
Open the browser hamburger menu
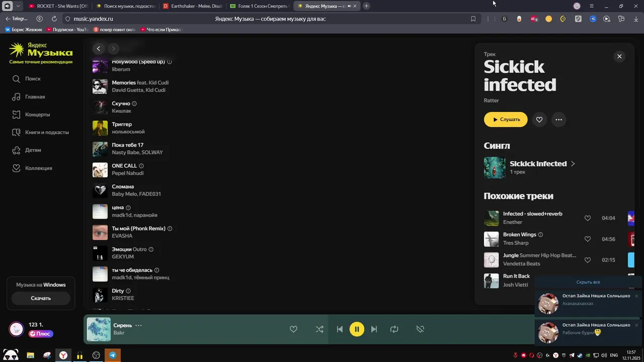tap(592, 6)
